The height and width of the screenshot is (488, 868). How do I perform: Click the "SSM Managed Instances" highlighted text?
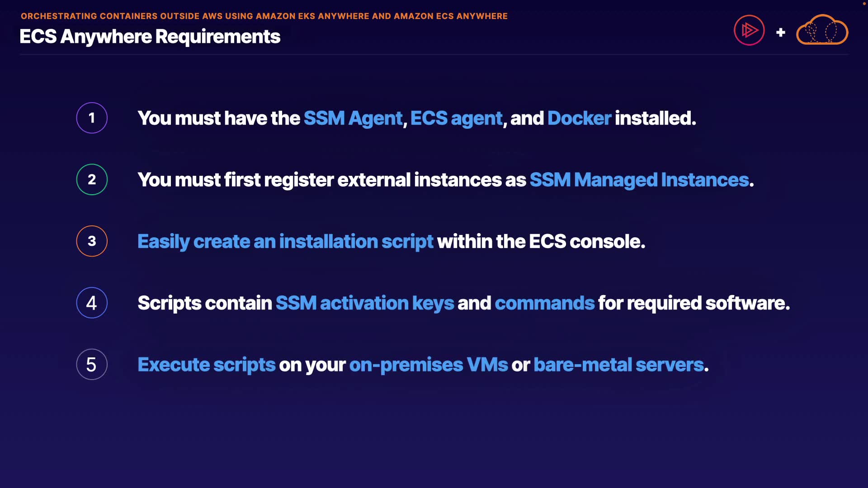[639, 180]
